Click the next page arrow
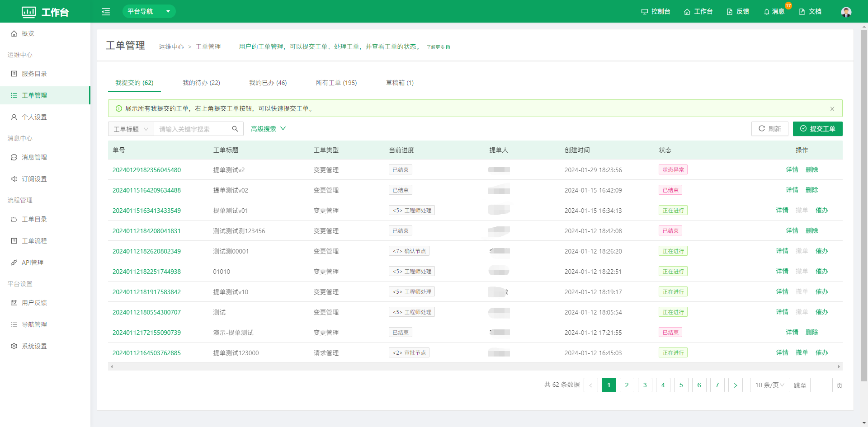868x427 pixels. tap(736, 385)
